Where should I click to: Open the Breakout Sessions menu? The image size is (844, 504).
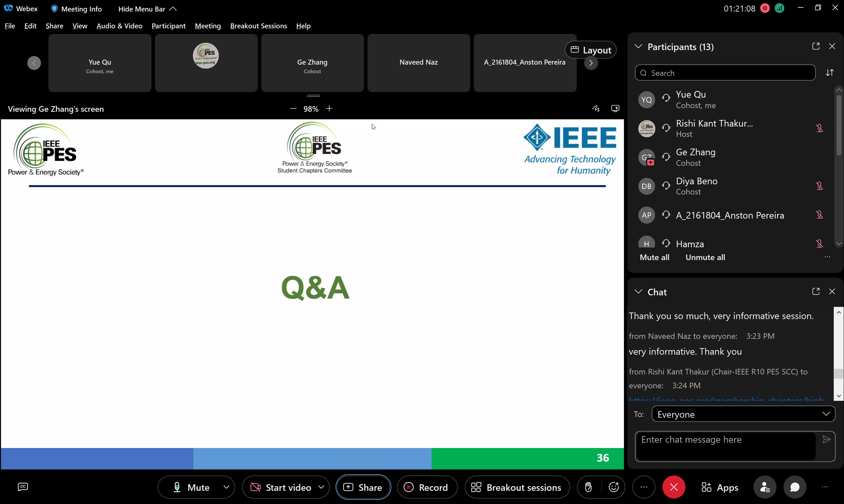pyautogui.click(x=258, y=26)
